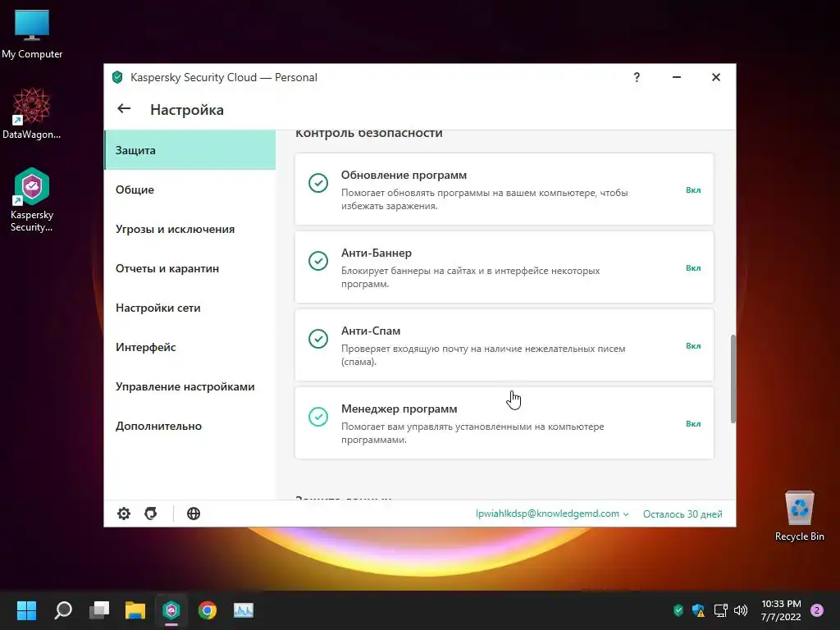The width and height of the screenshot is (840, 630).
Task: Toggle Вкл switch for Анти-Спам
Action: click(692, 345)
